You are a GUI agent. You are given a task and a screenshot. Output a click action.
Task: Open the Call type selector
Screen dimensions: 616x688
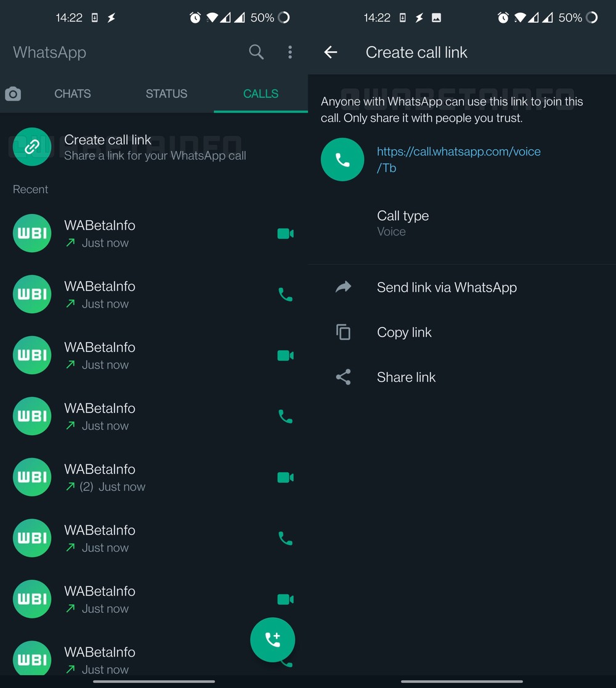point(403,223)
